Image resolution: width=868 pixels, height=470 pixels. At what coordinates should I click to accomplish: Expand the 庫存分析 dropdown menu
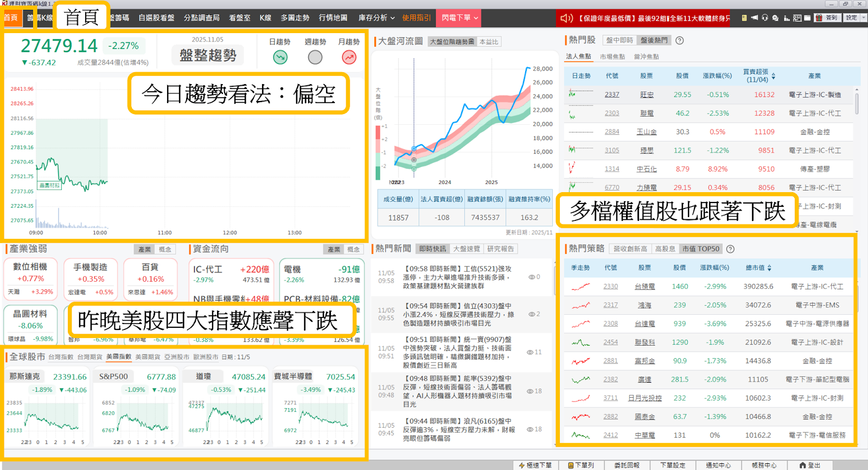click(376, 18)
